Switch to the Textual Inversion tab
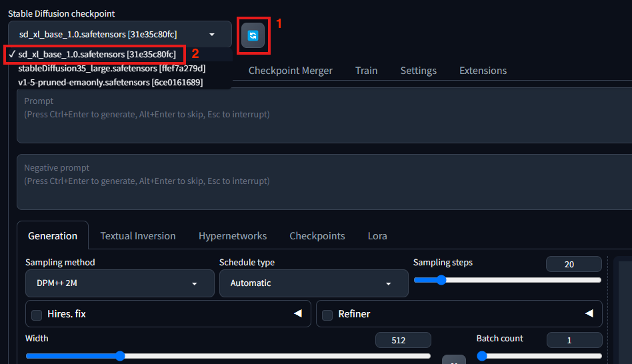This screenshot has width=632, height=364. (138, 236)
